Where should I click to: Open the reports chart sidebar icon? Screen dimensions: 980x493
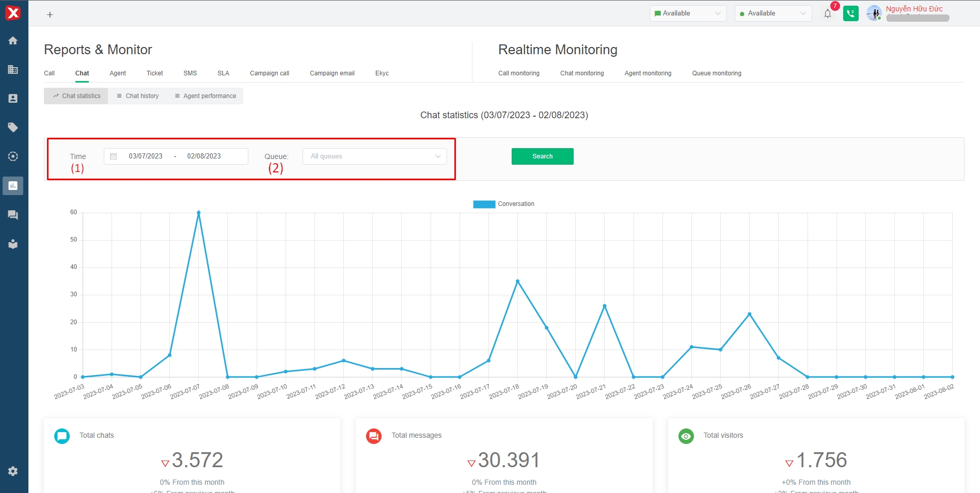[13, 186]
